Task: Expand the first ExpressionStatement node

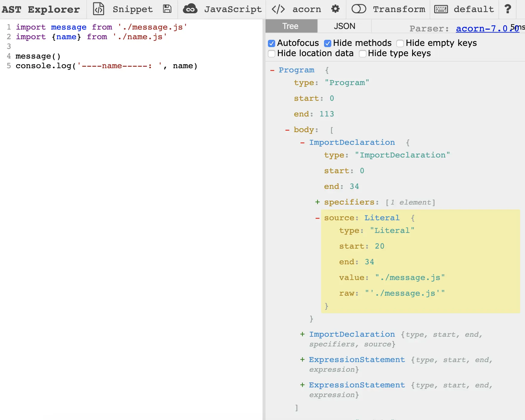Action: (x=302, y=359)
